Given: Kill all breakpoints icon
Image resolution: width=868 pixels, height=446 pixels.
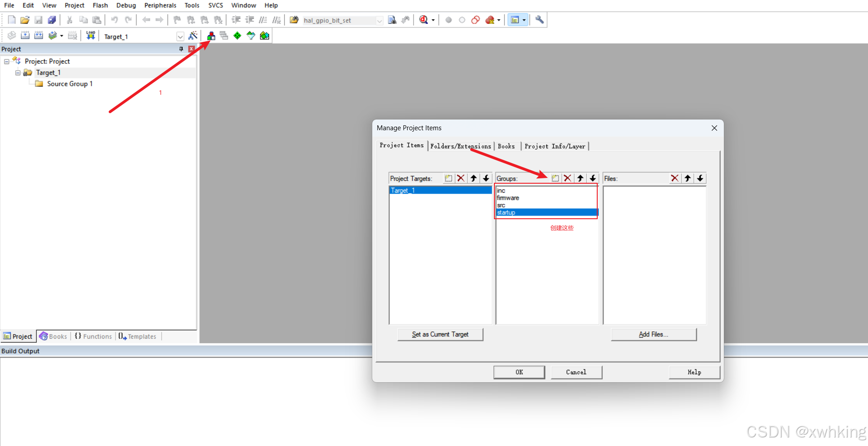Looking at the screenshot, I should pos(490,20).
